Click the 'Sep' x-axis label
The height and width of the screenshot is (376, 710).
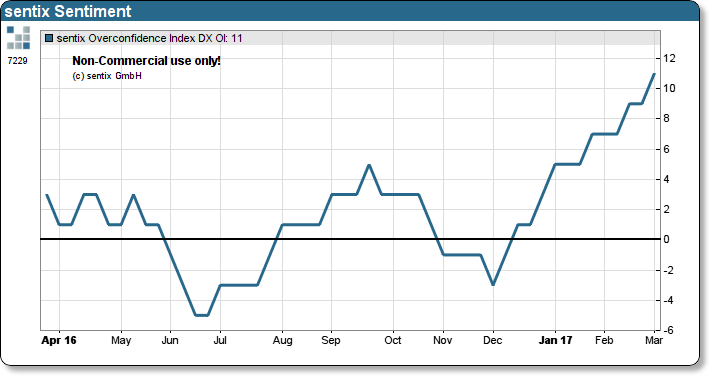click(x=331, y=340)
